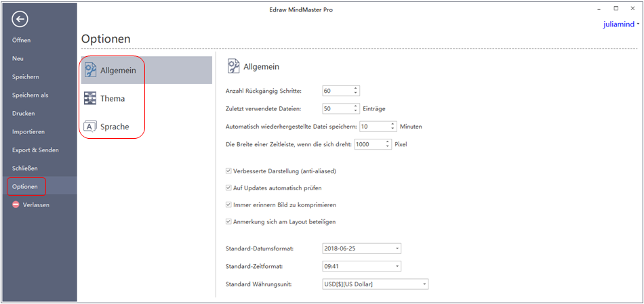Maximize the window
The width and height of the screenshot is (644, 304).
point(616,8)
